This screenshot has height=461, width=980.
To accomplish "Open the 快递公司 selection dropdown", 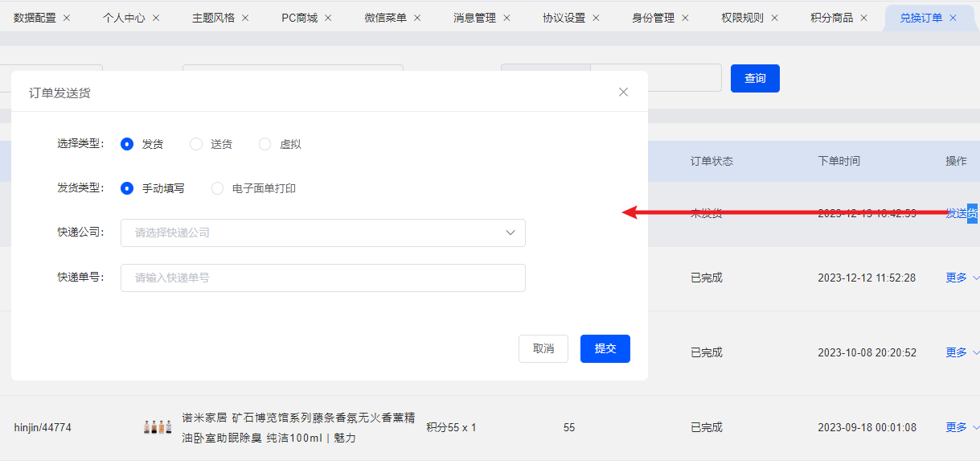I will pyautogui.click(x=323, y=233).
